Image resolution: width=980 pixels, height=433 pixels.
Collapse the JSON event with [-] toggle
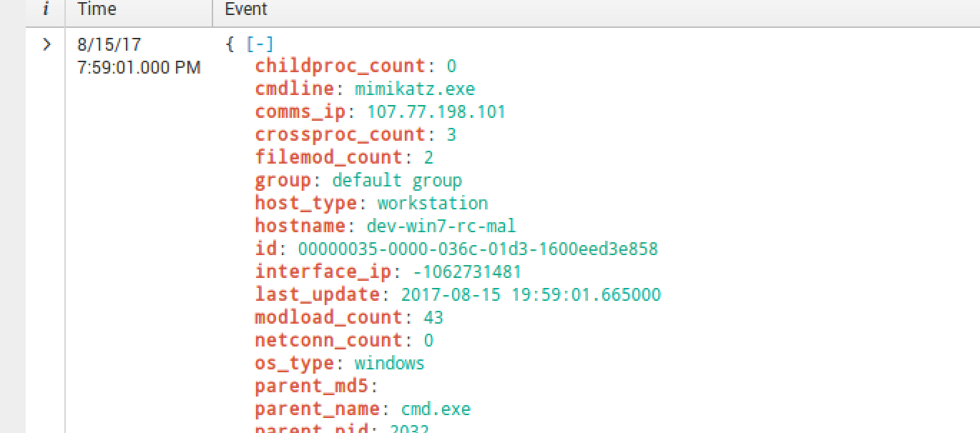point(259,44)
